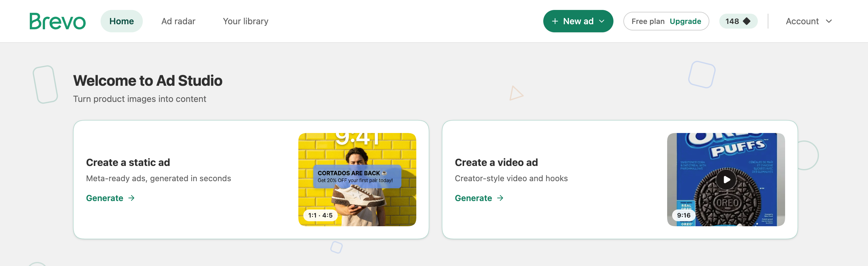Click the 9:16 ratio badge
Screen dimensions: 868x266
click(x=684, y=215)
